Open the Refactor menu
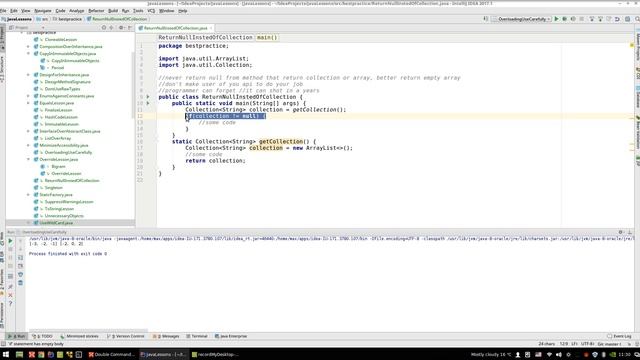Screen dimensions: 640x360 (96, 11)
